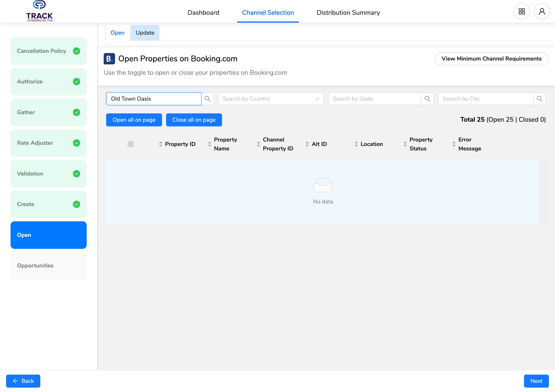Click the property name search magnifier

pos(208,99)
